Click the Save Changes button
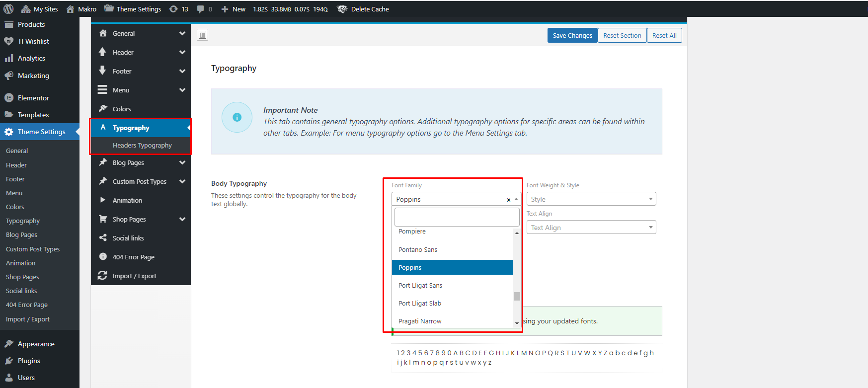Image resolution: width=868 pixels, height=388 pixels. pos(572,35)
